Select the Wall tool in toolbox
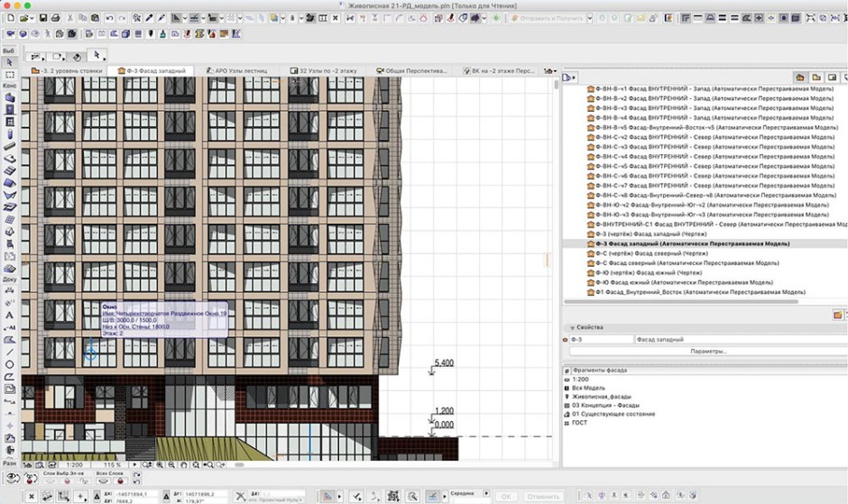This screenshot has height=504, width=848. [x=9, y=97]
